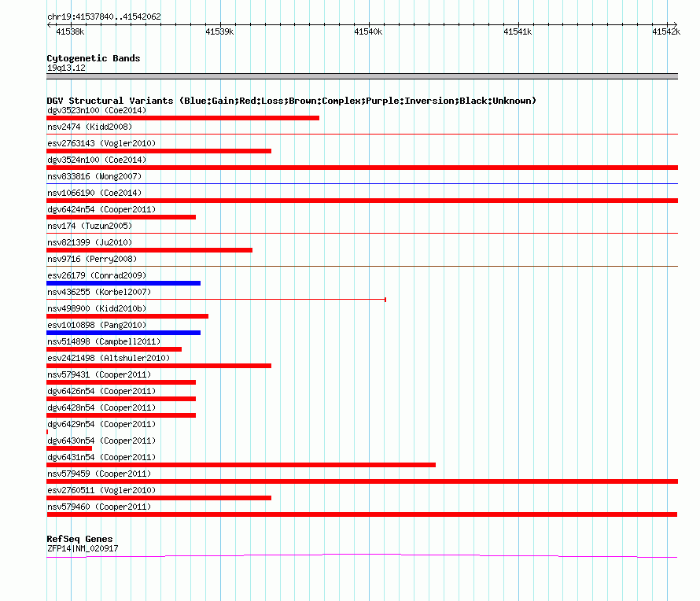Open the esv2763143 (Vogler2010) variant label

(101, 143)
